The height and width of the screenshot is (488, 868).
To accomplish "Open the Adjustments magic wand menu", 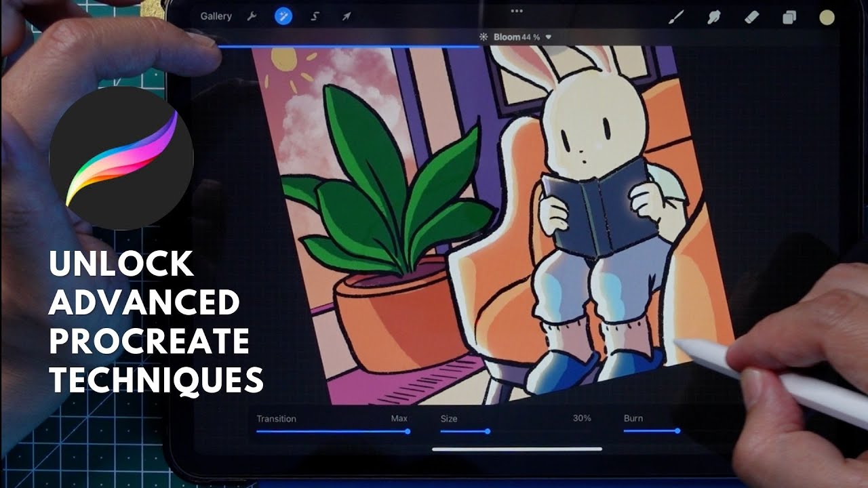I will pyautogui.click(x=283, y=16).
